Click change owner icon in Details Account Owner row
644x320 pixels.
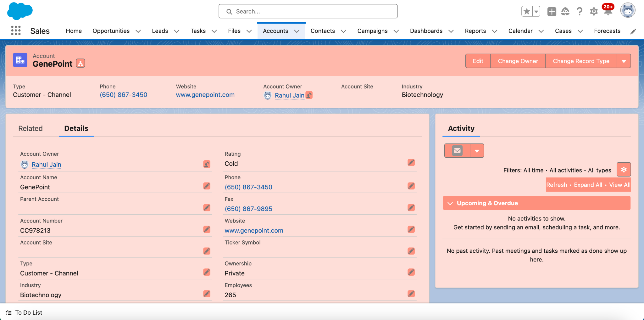(x=207, y=164)
